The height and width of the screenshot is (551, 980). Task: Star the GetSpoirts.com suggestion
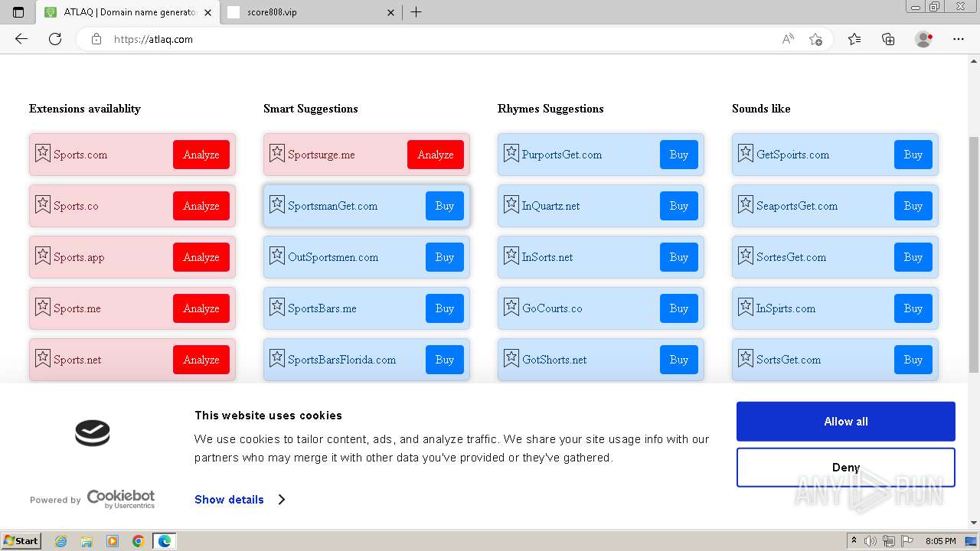coord(746,153)
